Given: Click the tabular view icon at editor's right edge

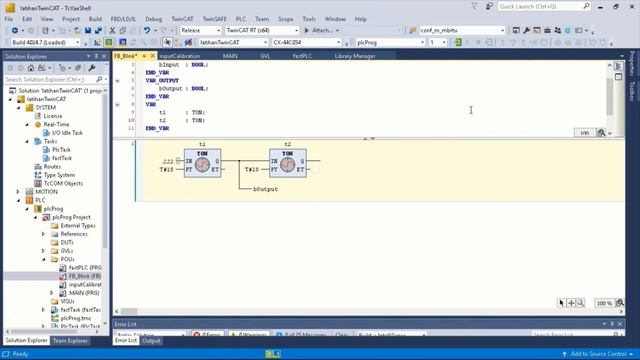Looking at the screenshot, I should (618, 77).
